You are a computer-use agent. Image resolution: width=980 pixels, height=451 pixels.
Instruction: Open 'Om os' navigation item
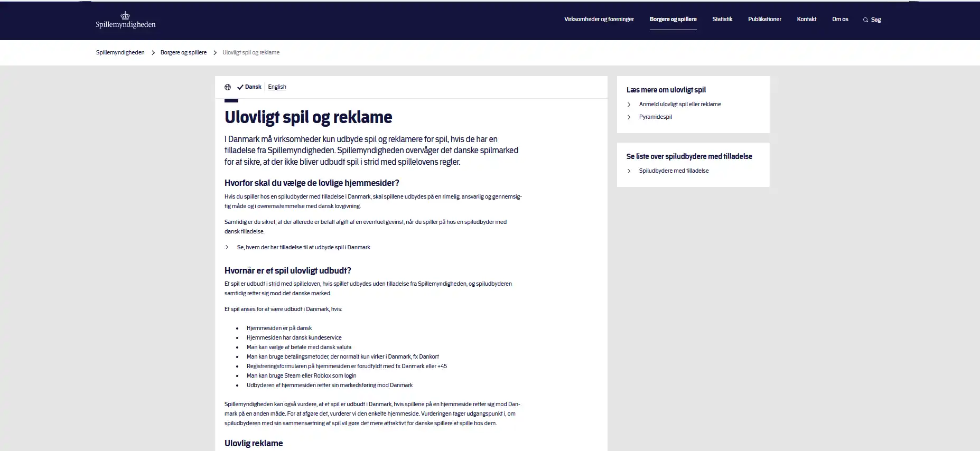pyautogui.click(x=840, y=20)
